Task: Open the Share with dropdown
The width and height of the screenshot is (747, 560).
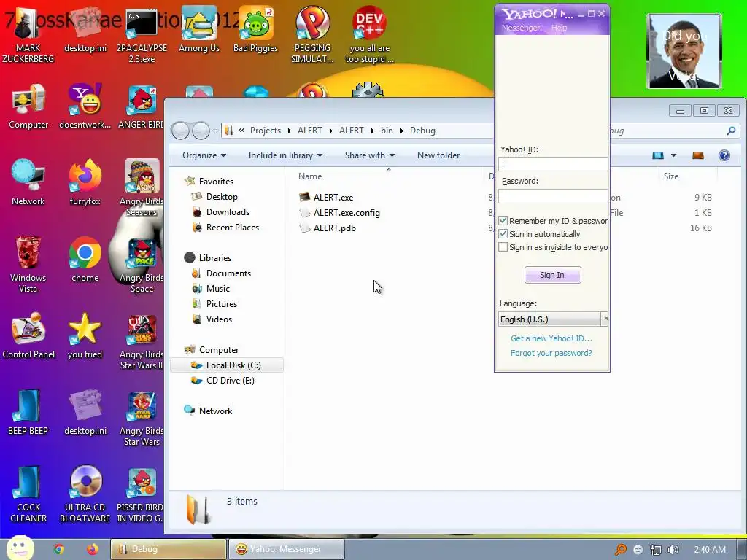Action: (x=370, y=155)
